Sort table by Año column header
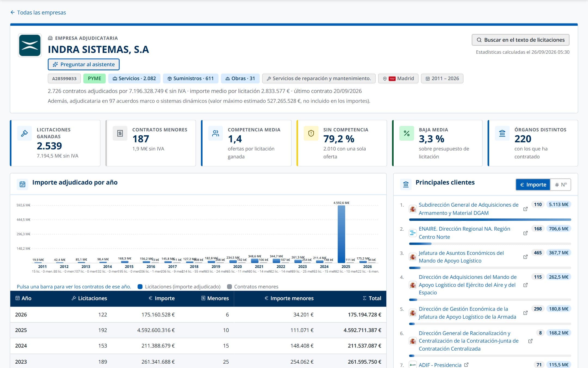This screenshot has width=588, height=368. pyautogui.click(x=23, y=298)
